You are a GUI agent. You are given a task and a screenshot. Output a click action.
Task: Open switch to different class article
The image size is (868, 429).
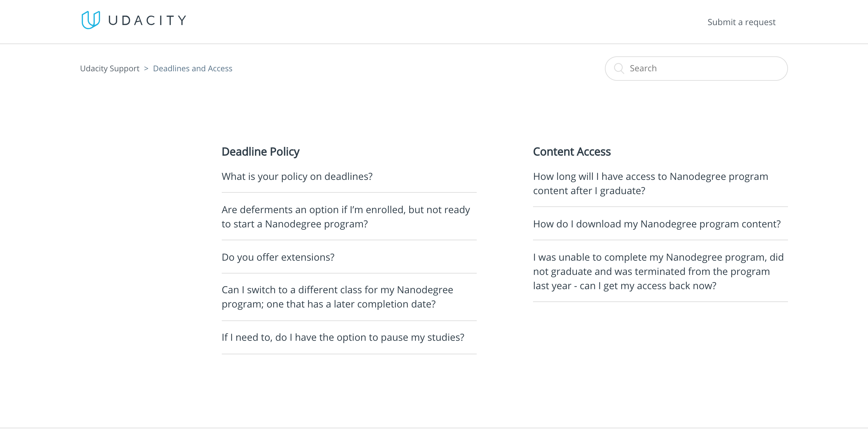(x=337, y=297)
